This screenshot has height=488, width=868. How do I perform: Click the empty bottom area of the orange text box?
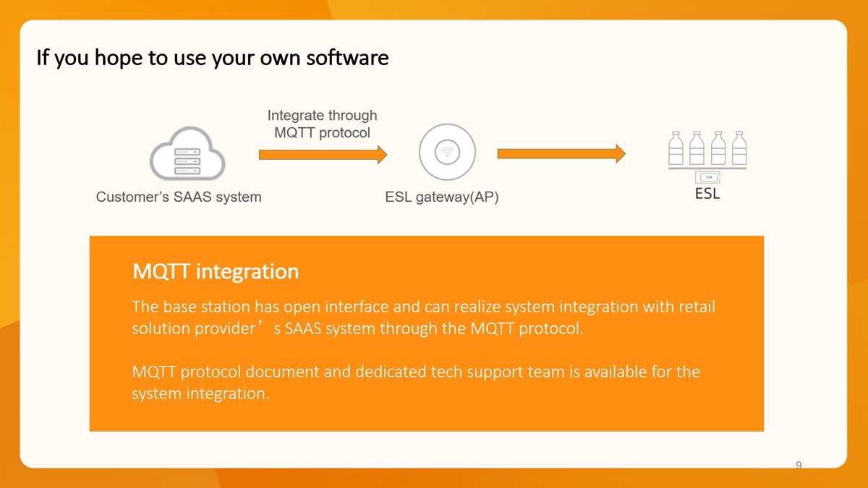click(426, 417)
